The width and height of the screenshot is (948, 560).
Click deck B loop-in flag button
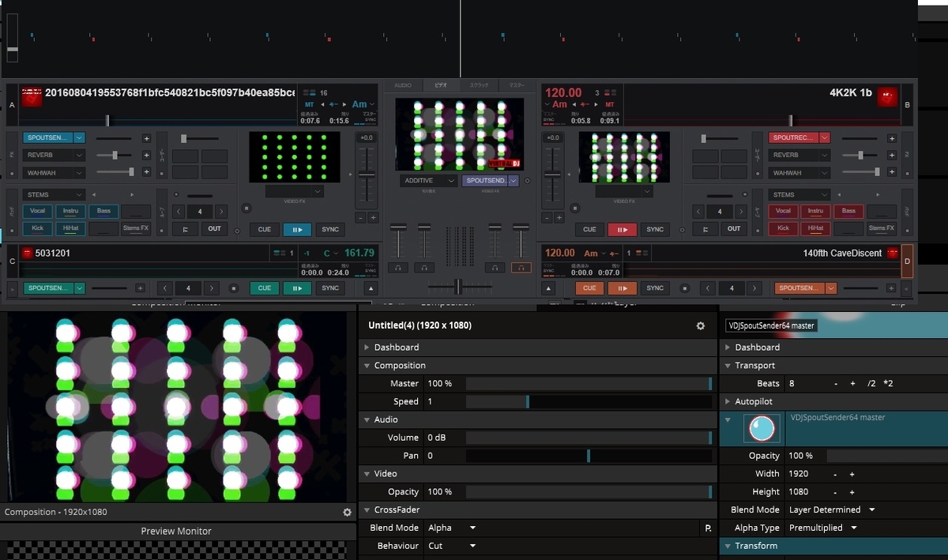[705, 229]
